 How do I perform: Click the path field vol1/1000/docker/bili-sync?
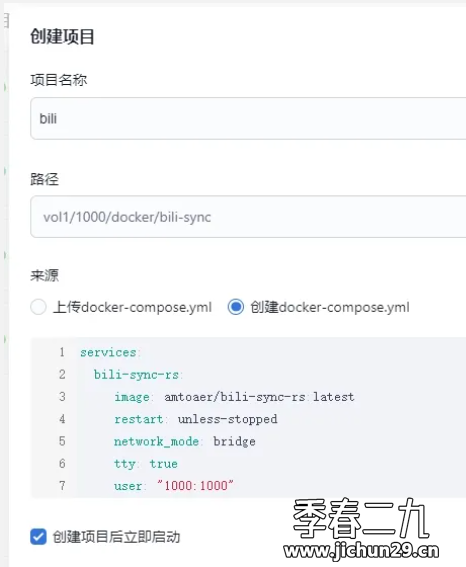248,217
